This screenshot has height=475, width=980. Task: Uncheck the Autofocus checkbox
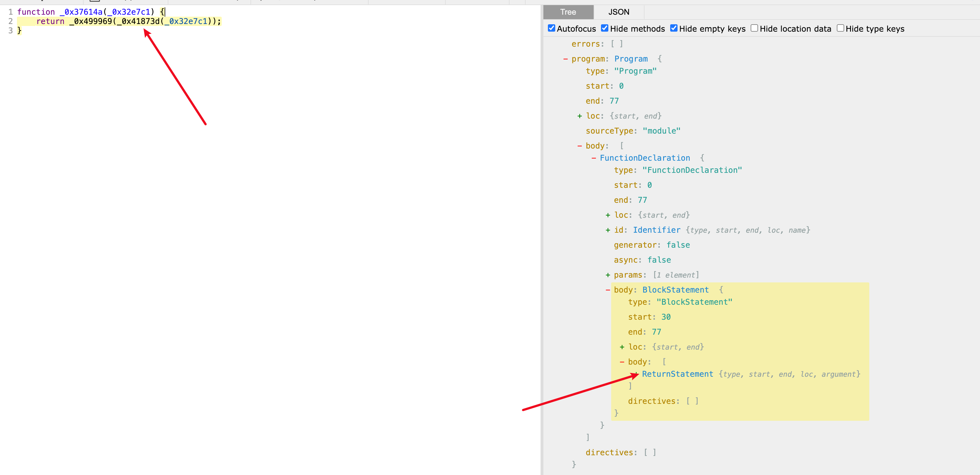(x=551, y=28)
